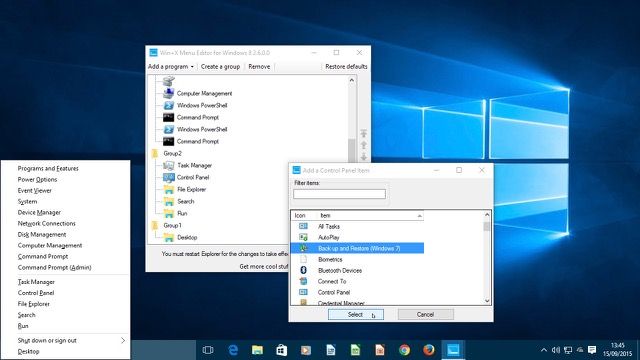Click the Bluetooth Devices icon in the list
The width and height of the screenshot is (640, 360).
303,270
